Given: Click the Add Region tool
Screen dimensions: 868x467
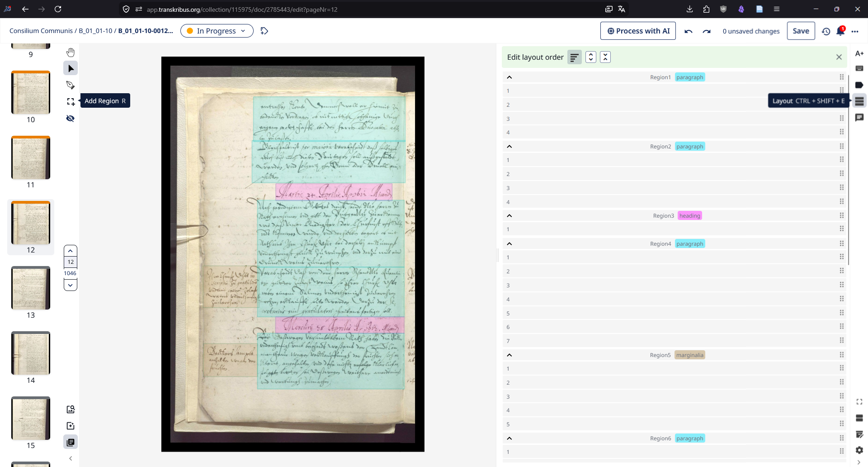Looking at the screenshot, I should (71, 101).
